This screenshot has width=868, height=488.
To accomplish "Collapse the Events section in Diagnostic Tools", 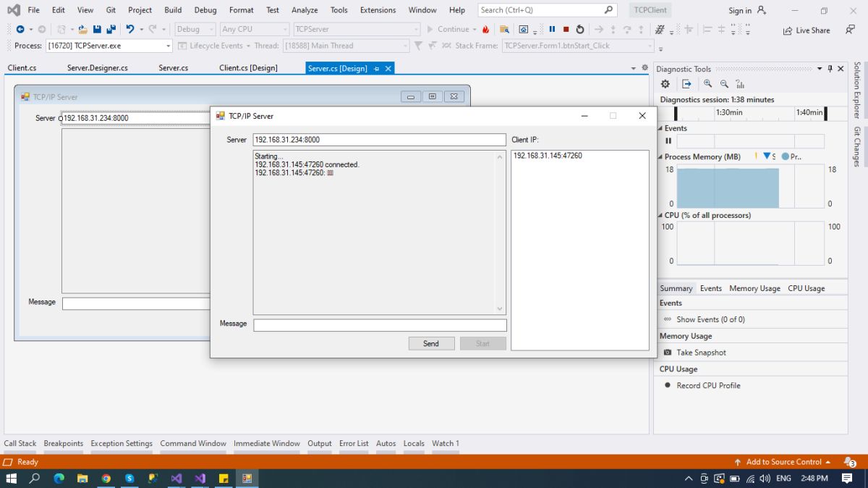I will [x=660, y=128].
